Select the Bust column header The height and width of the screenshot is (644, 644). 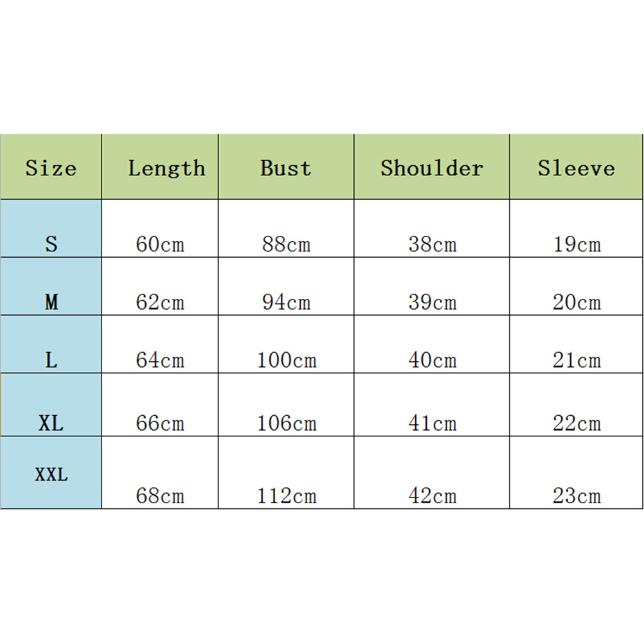(x=286, y=168)
